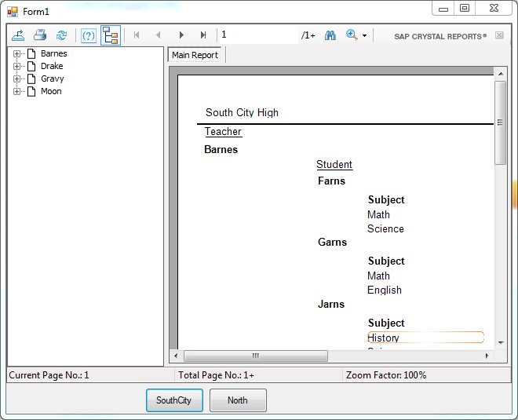Expand the Drake tree node
This screenshot has width=518, height=420.
[x=16, y=67]
